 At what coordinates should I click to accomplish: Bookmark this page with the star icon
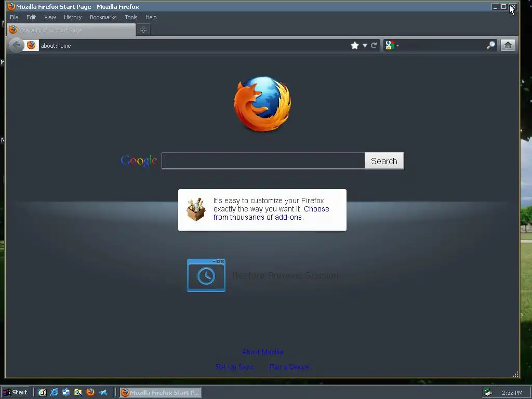click(x=354, y=46)
